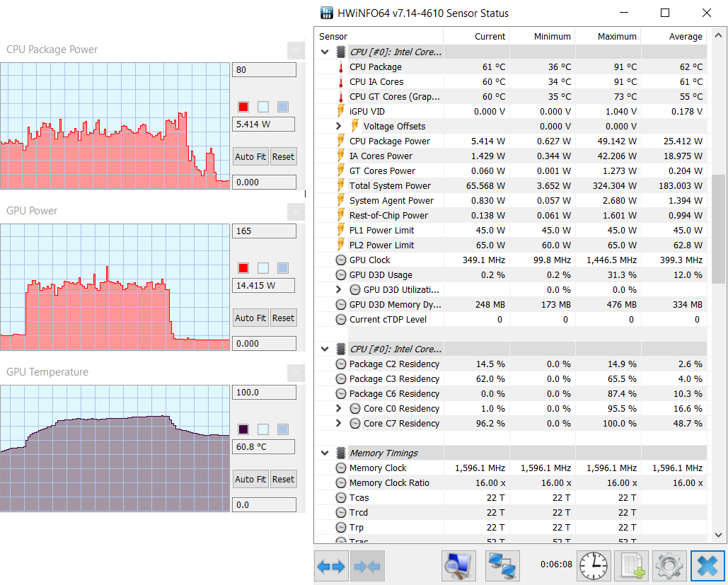Click the sensor search magnifier icon
Screen dimensions: 728x585
pyautogui.click(x=458, y=566)
